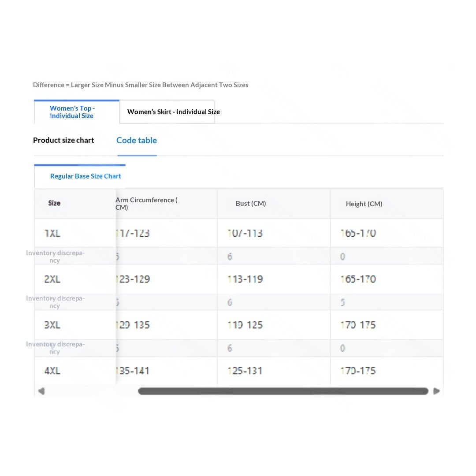The width and height of the screenshot is (476, 476).
Task: Click the right scroll arrow icon
Action: [436, 391]
